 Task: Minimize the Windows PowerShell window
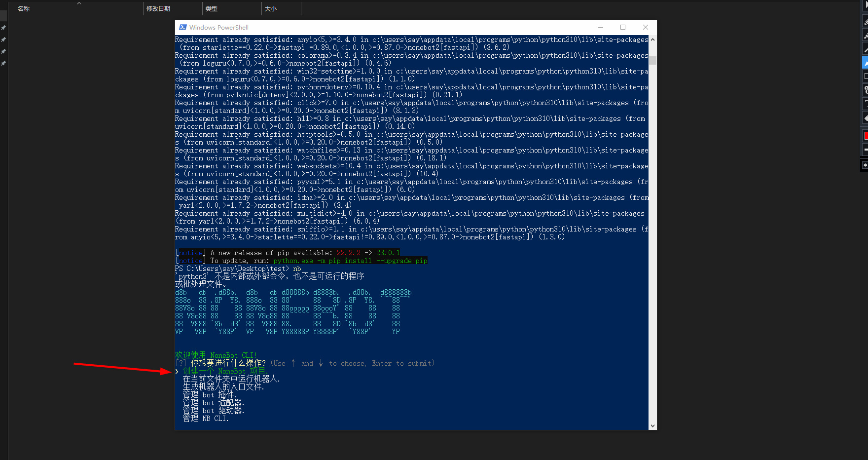click(601, 27)
